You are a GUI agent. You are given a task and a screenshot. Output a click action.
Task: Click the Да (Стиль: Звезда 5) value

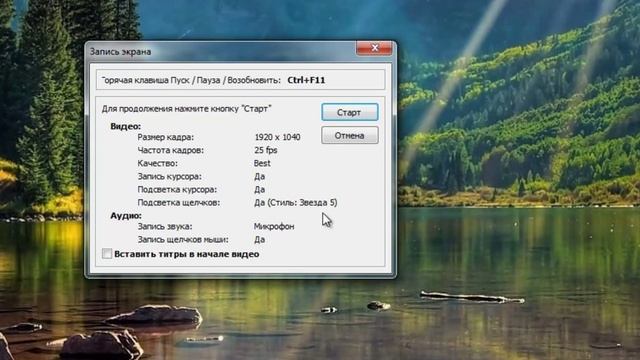coord(296,202)
